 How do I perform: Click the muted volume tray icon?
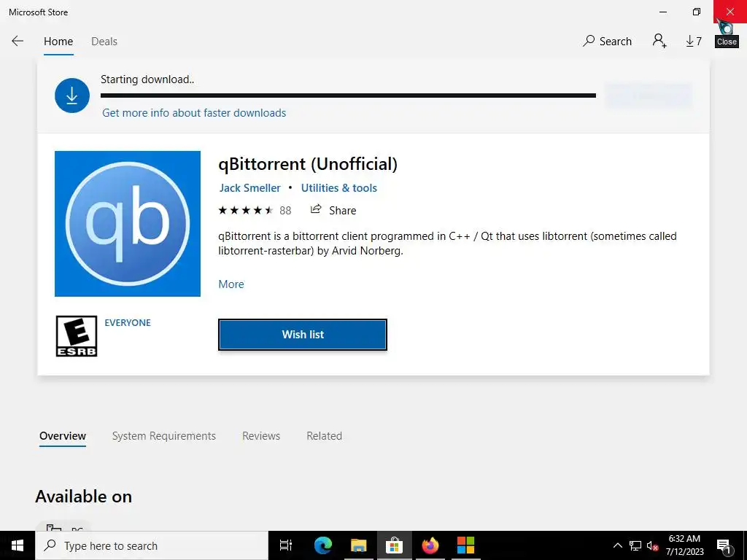click(653, 545)
